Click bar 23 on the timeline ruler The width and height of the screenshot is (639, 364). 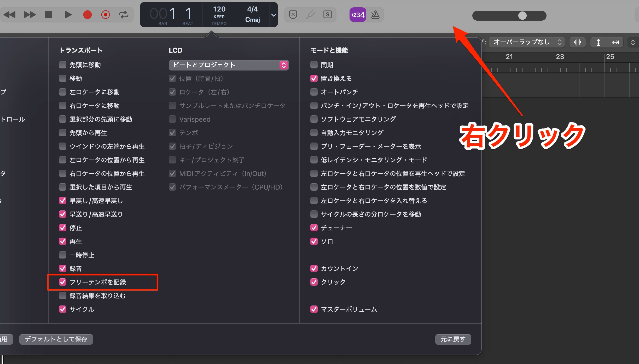560,57
